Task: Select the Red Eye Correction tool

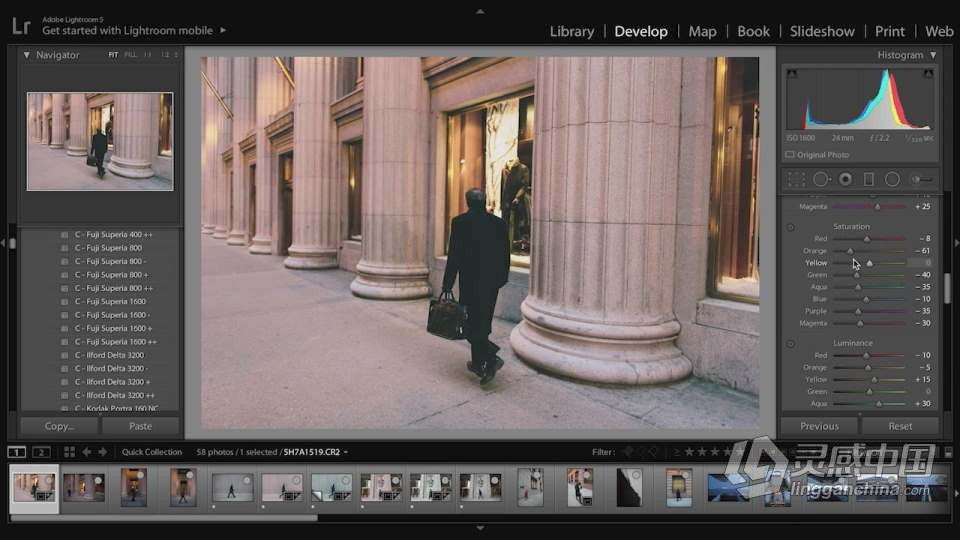Action: click(846, 179)
